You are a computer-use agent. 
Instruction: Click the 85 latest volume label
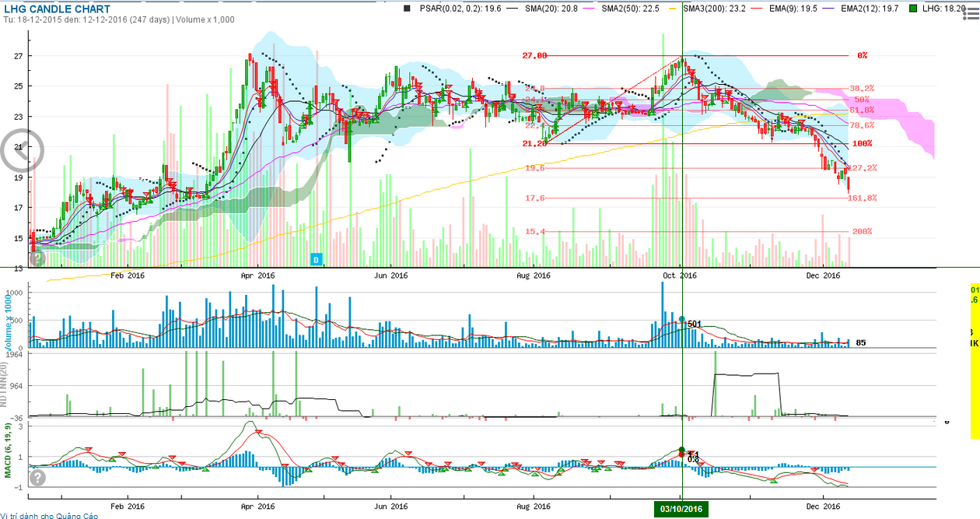tap(861, 342)
